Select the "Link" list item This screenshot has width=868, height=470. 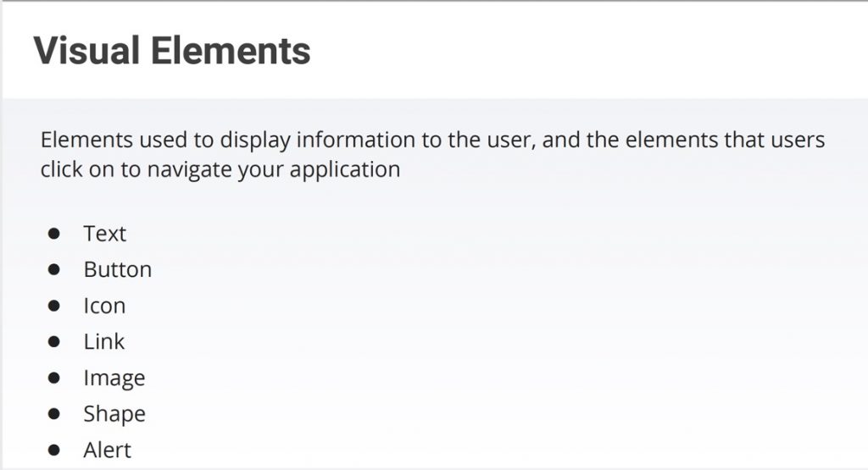pos(104,342)
